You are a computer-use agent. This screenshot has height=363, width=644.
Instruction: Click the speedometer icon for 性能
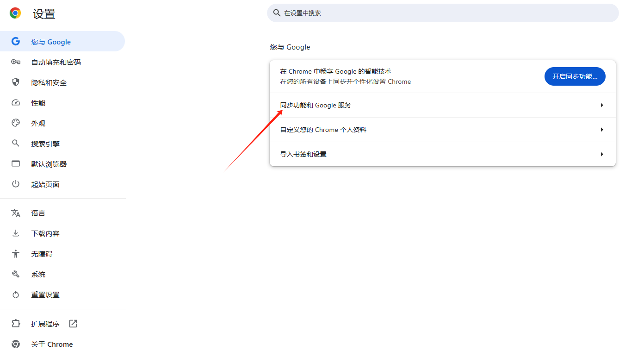pos(16,103)
